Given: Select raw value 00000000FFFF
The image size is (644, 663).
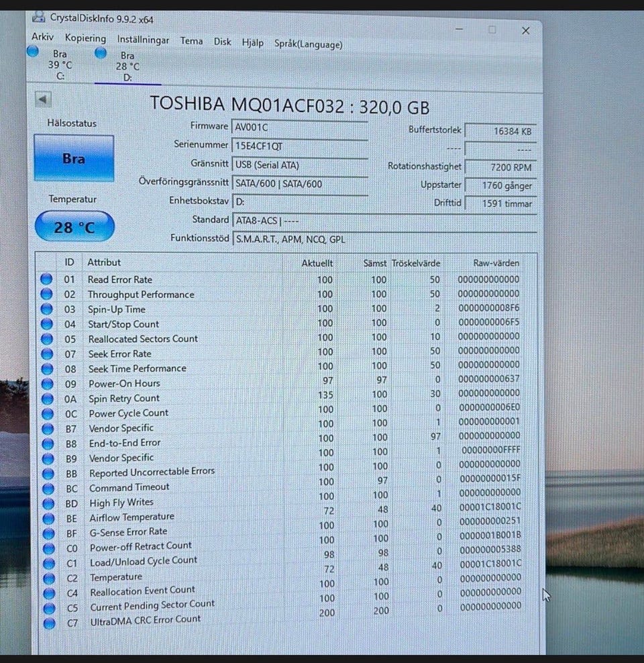Looking at the screenshot, I should (x=490, y=450).
